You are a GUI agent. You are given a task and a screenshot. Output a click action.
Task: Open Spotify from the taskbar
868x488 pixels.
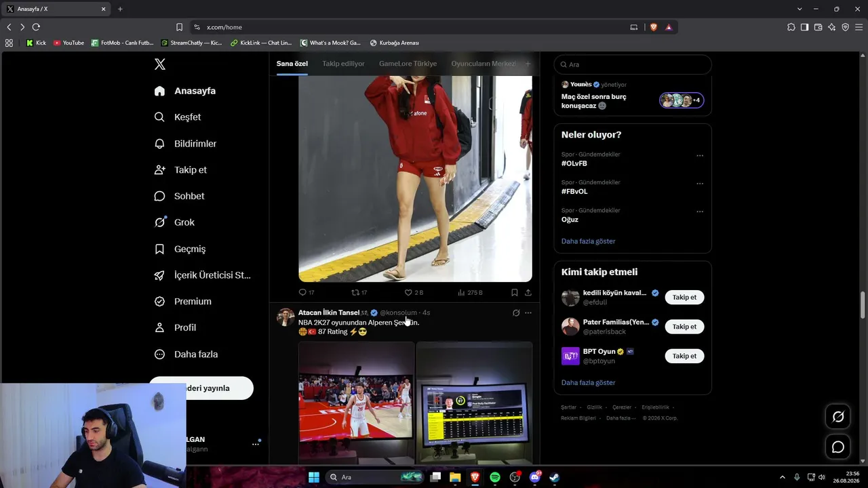[495, 477]
